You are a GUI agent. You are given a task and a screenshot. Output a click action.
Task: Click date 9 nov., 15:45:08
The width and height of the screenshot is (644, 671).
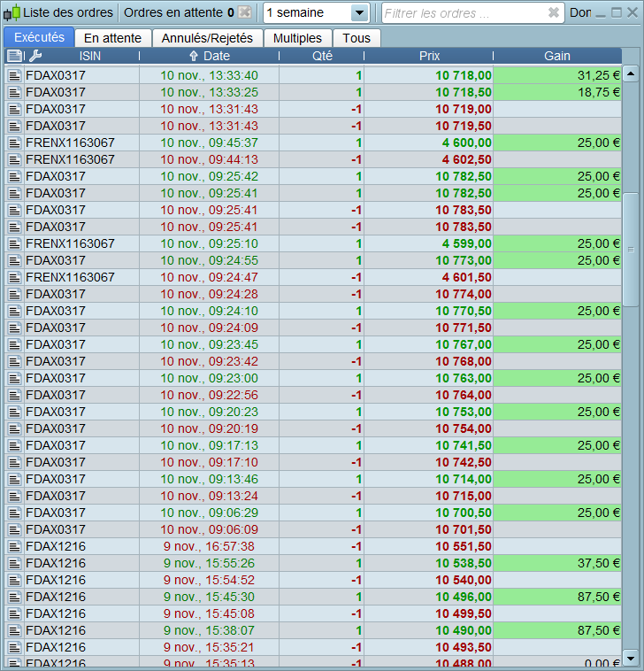(x=209, y=613)
